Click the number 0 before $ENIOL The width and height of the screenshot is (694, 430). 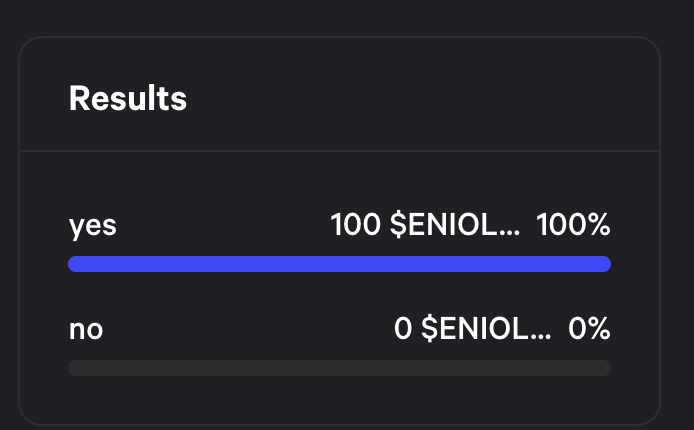[x=403, y=329]
